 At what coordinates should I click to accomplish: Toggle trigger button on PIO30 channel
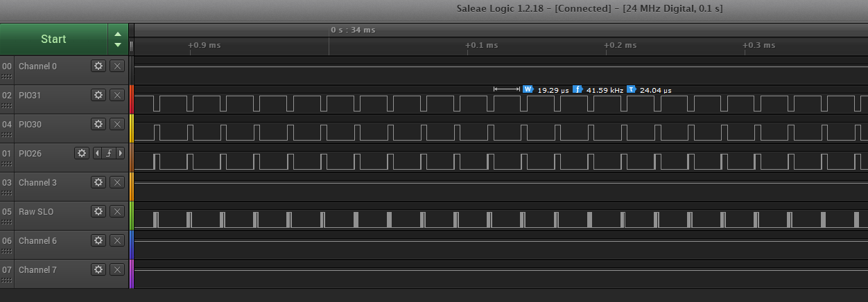[117, 124]
